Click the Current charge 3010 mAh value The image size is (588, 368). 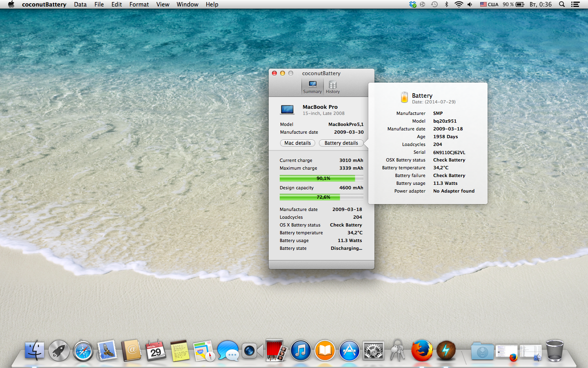tap(351, 160)
